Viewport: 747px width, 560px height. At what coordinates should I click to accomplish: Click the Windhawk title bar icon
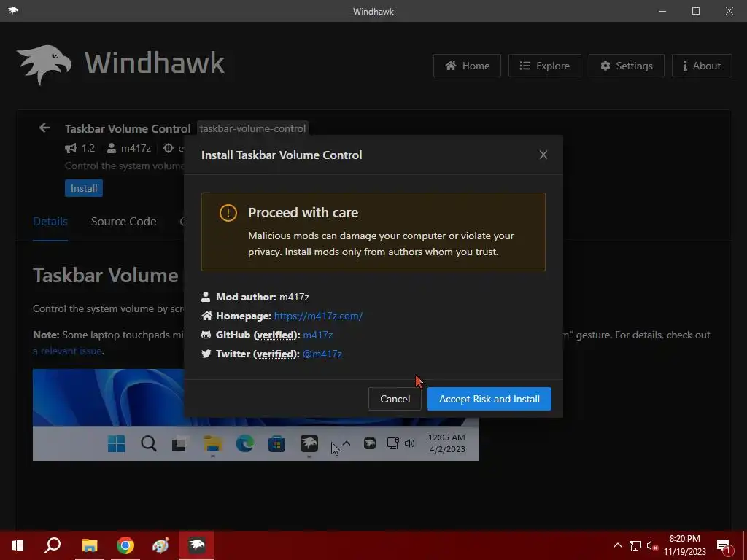pyautogui.click(x=13, y=10)
